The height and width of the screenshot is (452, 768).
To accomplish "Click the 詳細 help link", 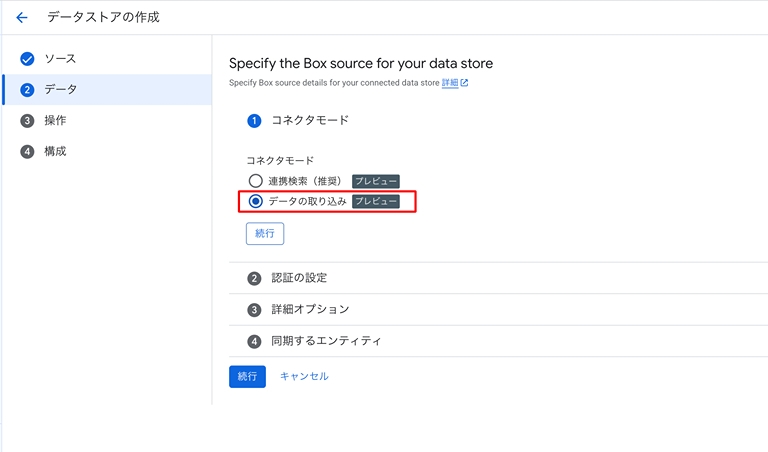I will (x=450, y=83).
